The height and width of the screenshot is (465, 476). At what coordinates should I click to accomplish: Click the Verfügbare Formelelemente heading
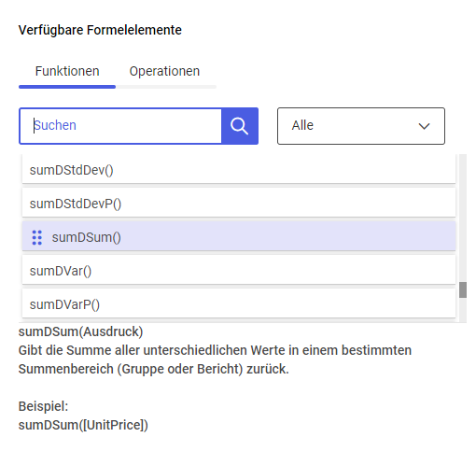coord(100,30)
